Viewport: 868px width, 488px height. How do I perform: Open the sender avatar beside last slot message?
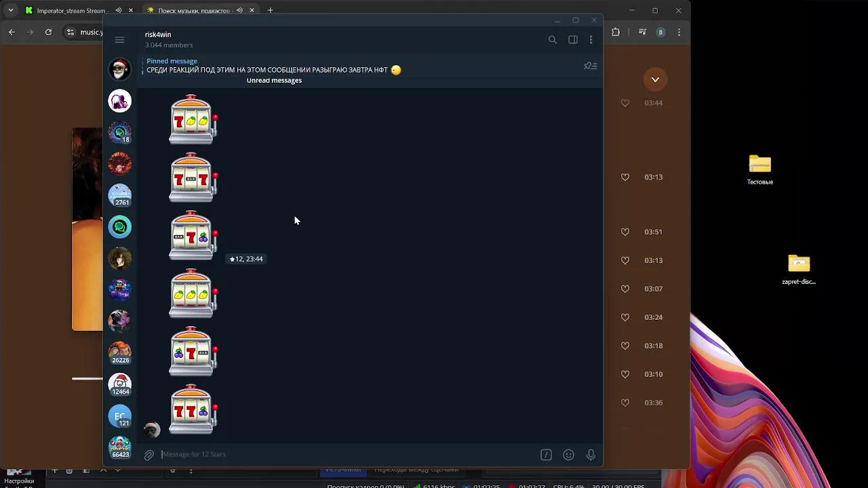152,430
